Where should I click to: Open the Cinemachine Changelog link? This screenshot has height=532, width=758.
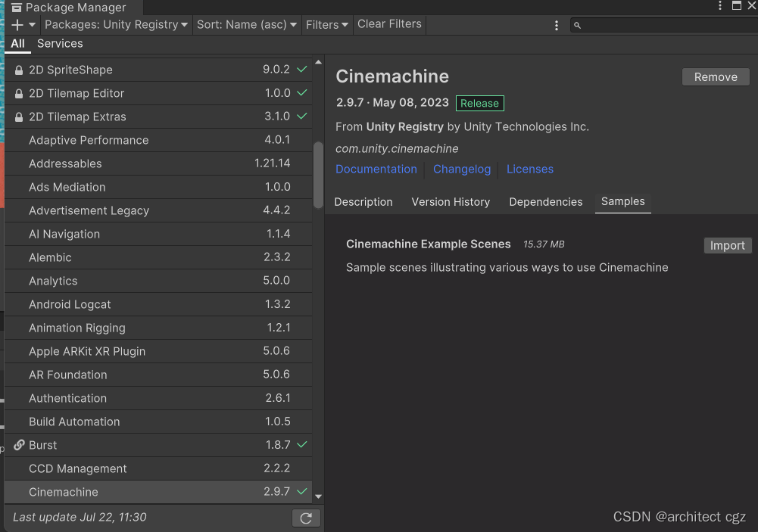point(462,170)
